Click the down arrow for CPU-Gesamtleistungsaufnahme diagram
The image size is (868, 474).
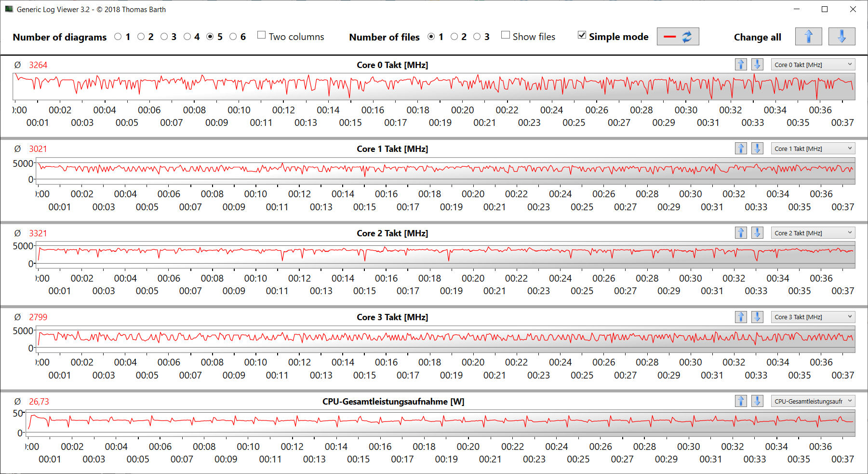click(757, 401)
